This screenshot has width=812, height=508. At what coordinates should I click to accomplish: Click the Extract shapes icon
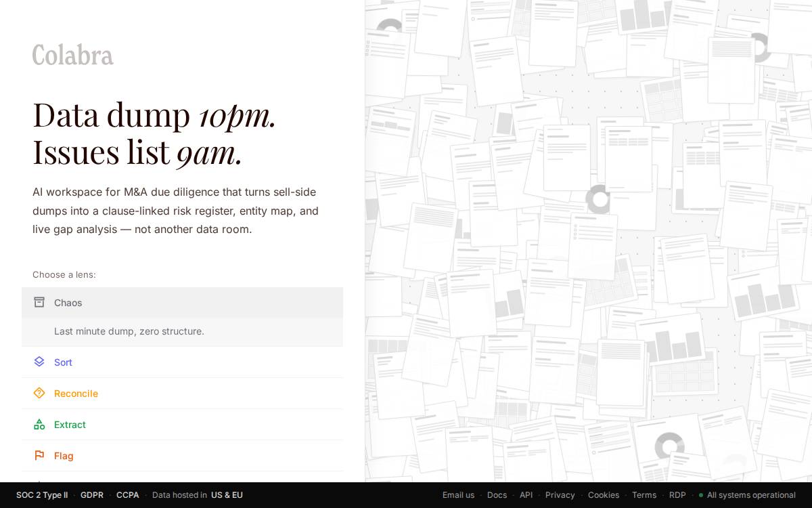pyautogui.click(x=39, y=424)
